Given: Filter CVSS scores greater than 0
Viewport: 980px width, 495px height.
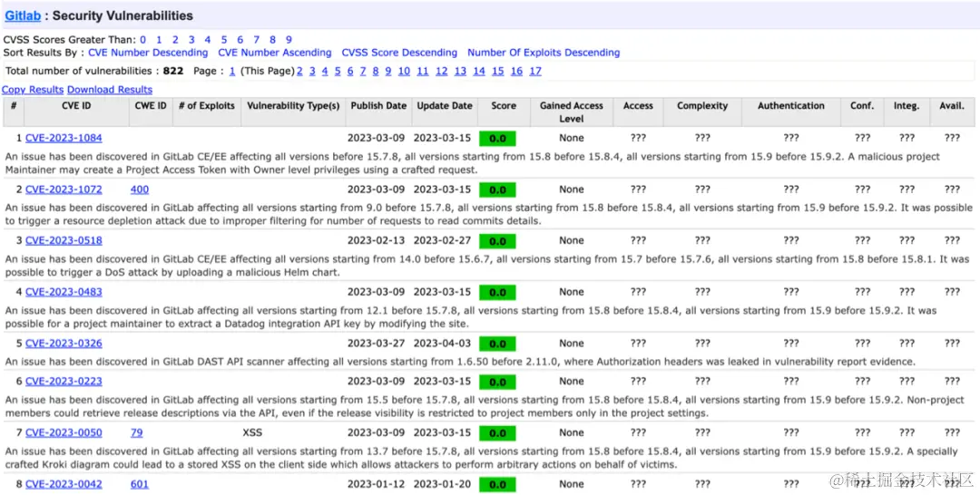Looking at the screenshot, I should click(x=143, y=39).
